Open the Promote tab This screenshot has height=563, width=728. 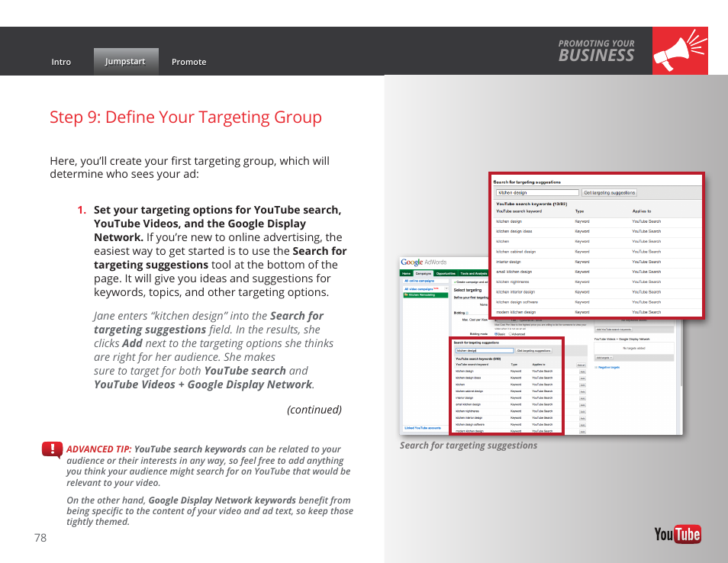pos(188,62)
